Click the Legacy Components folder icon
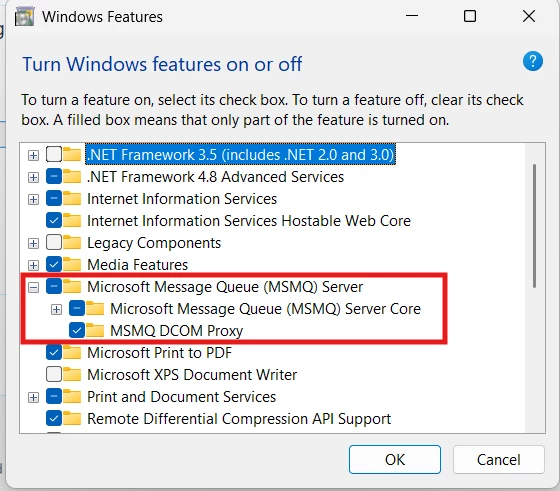 click(72, 242)
